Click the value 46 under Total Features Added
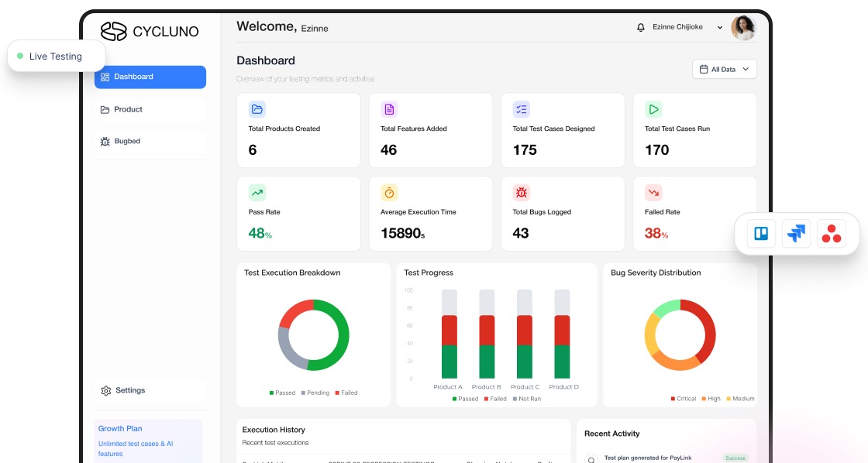868x463 pixels. point(388,150)
